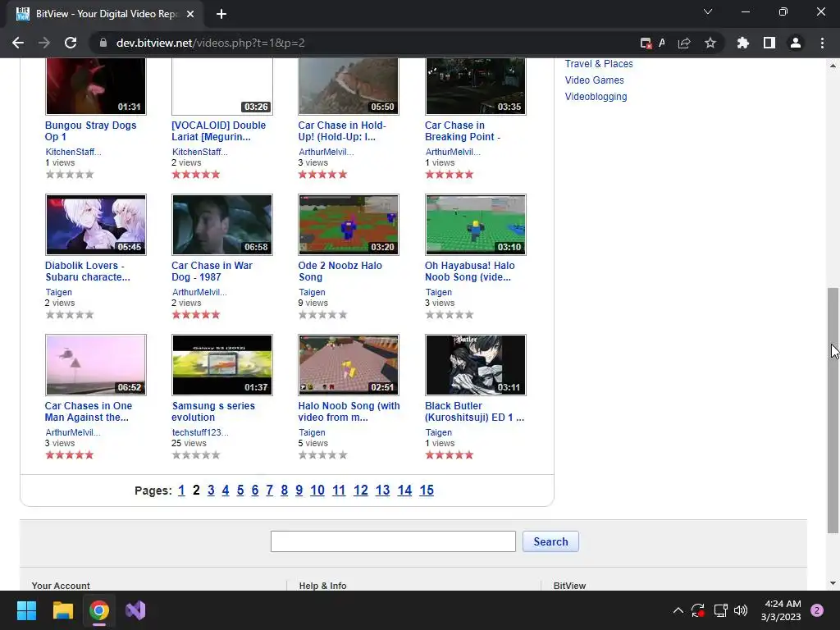Go to page 3 of videos
The width and height of the screenshot is (840, 630).
[211, 491]
